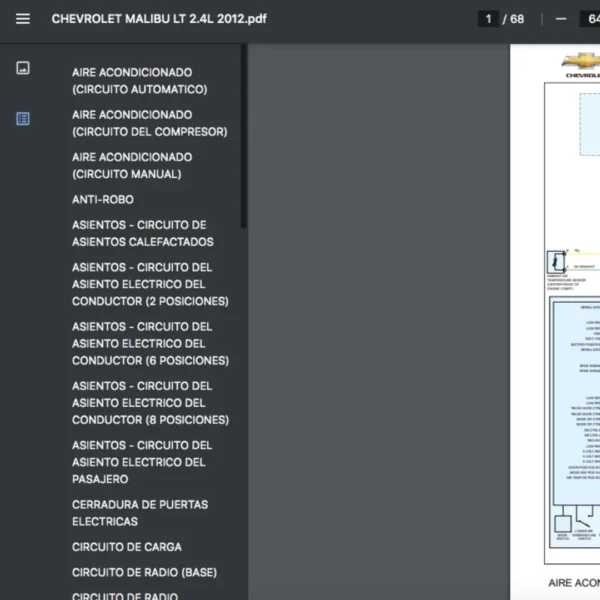
Task: Jump to the ANTI-ROBO section
Action: (x=103, y=200)
